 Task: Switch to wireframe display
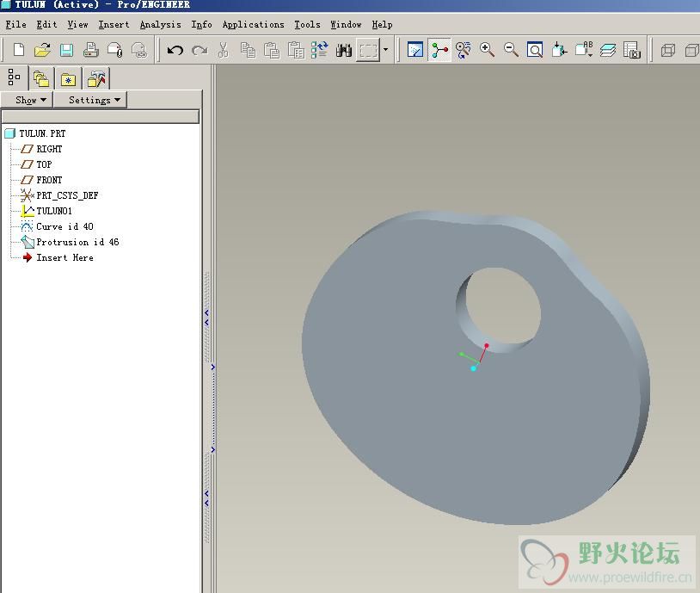(x=668, y=50)
